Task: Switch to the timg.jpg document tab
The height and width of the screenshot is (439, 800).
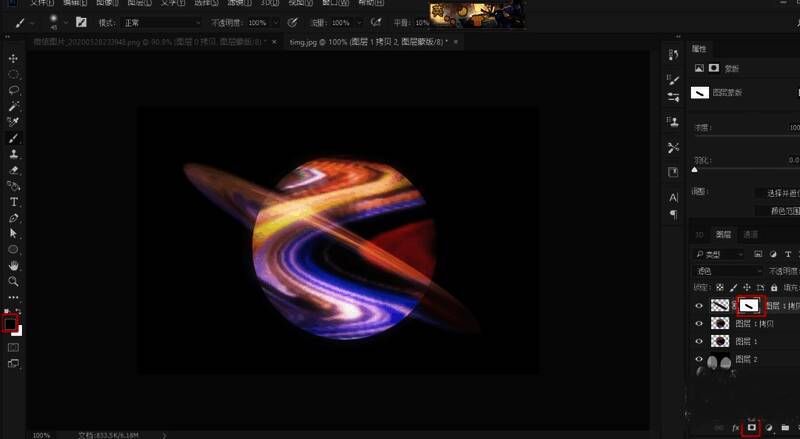Action: [x=368, y=42]
